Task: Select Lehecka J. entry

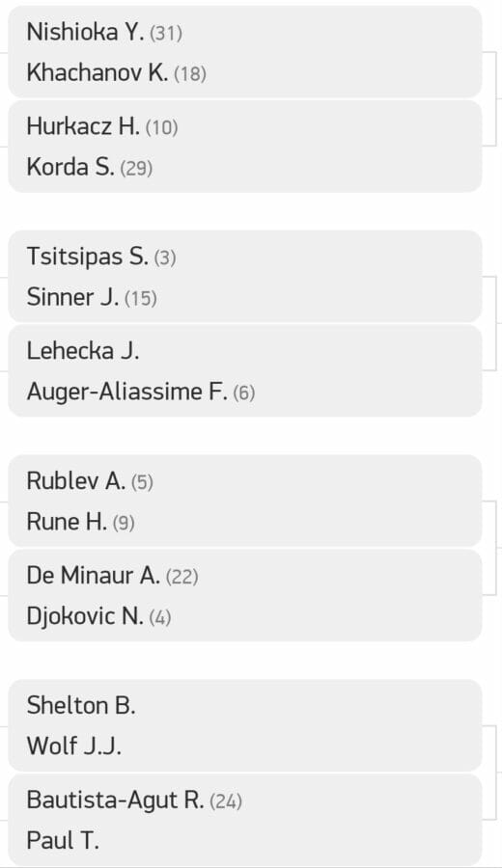Action: [x=83, y=351]
